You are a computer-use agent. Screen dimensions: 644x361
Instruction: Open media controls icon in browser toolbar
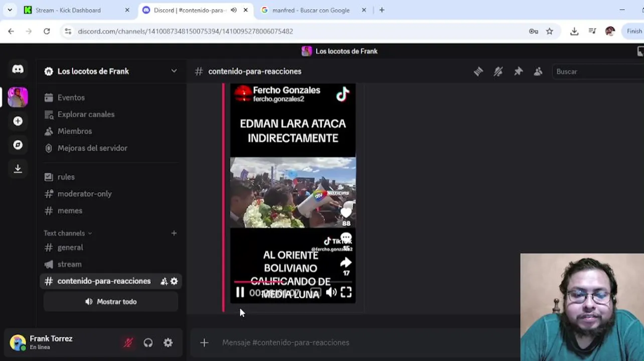[x=592, y=31]
